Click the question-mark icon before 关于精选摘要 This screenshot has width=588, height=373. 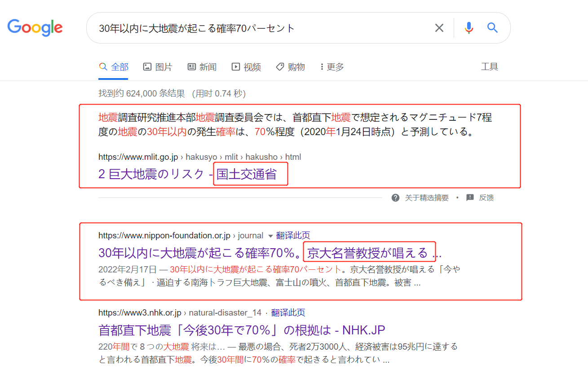[x=395, y=197]
